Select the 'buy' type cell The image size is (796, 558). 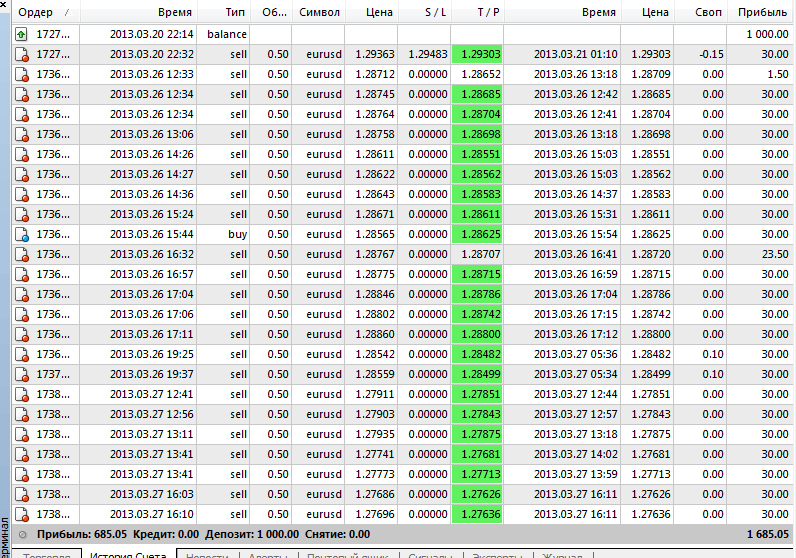click(x=237, y=235)
